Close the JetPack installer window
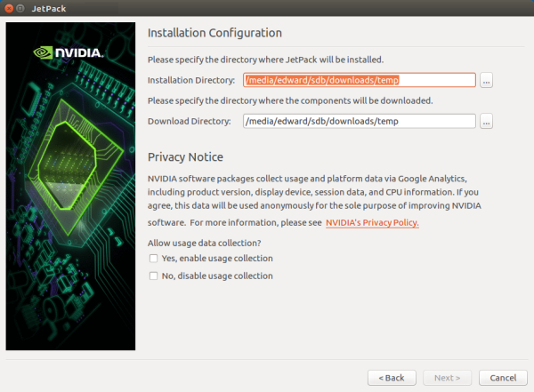 (x=10, y=8)
